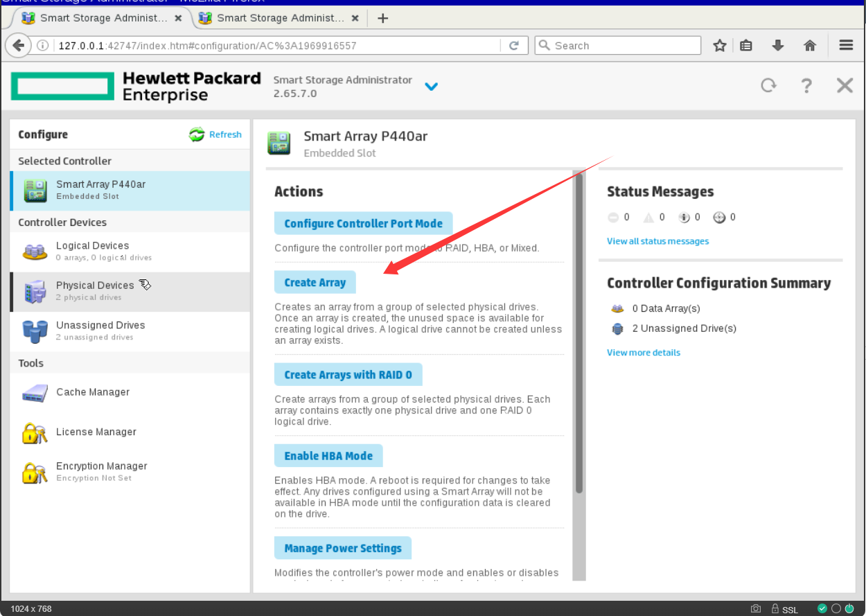Open the Cache Manager tool

point(130,392)
